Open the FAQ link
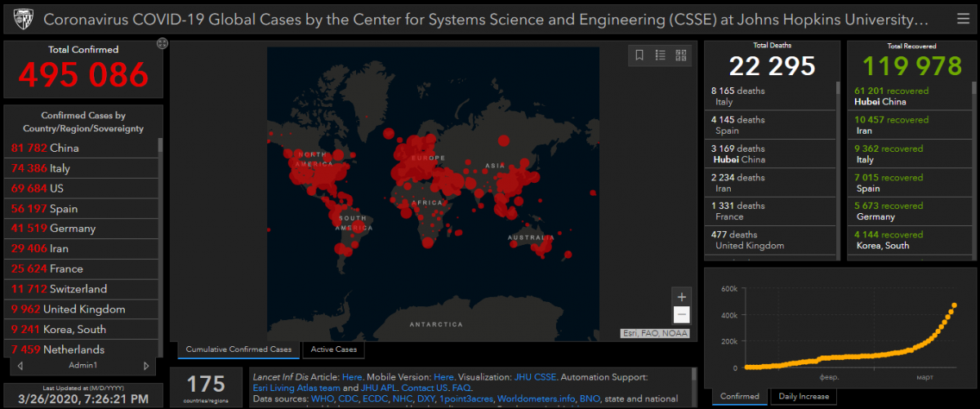Image resolution: width=980 pixels, height=409 pixels. tap(461, 388)
